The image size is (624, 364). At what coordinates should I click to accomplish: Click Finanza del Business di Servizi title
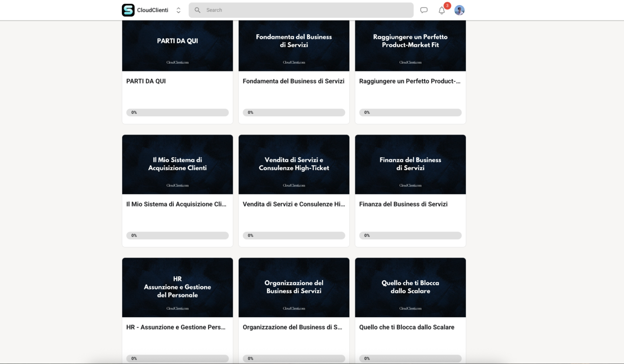pos(403,204)
